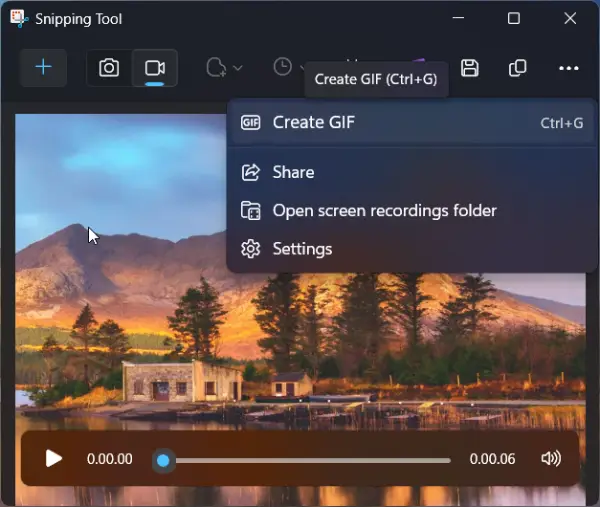Play the recorded video

54,458
